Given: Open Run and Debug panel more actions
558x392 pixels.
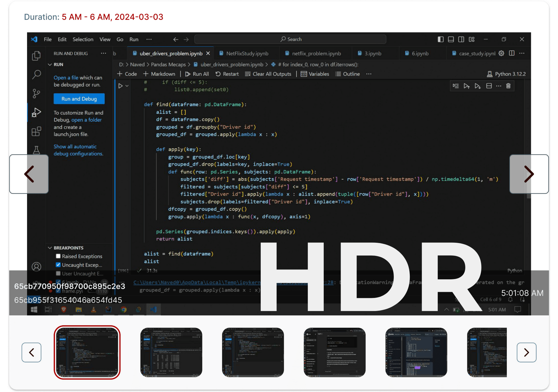Looking at the screenshot, I should pyautogui.click(x=103, y=53).
